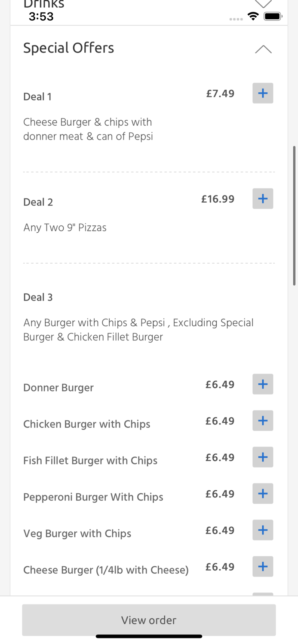The image size is (298, 644).
Task: Select the Deal 3 heading
Action: (x=38, y=297)
